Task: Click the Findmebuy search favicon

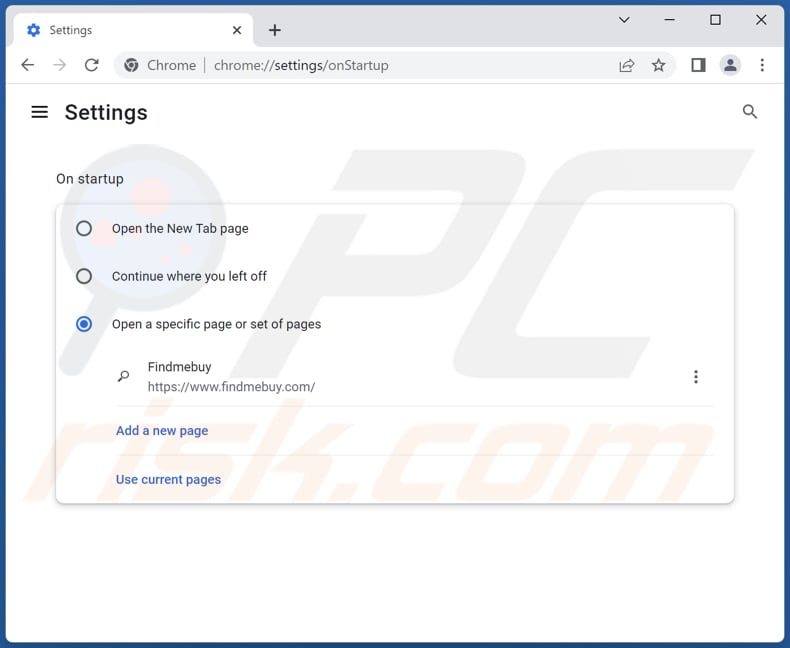Action: pyautogui.click(x=123, y=376)
